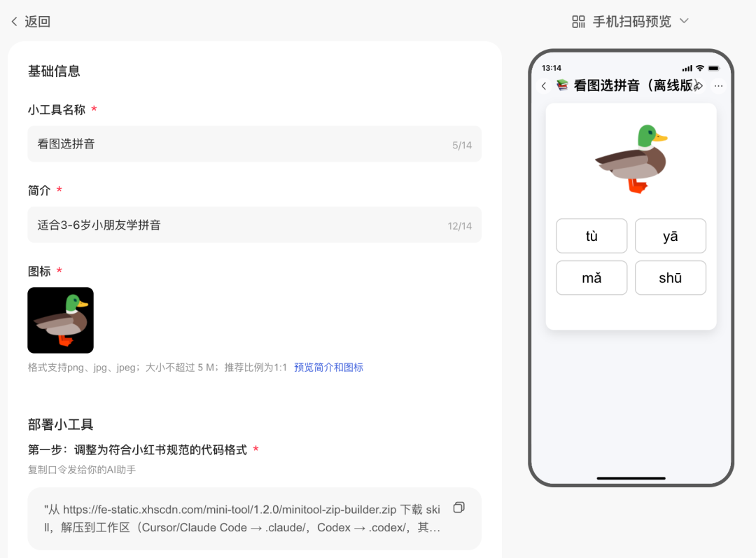Screen dimensions: 756x558
Task: Tap the sound icon in preview header
Action: pos(698,86)
